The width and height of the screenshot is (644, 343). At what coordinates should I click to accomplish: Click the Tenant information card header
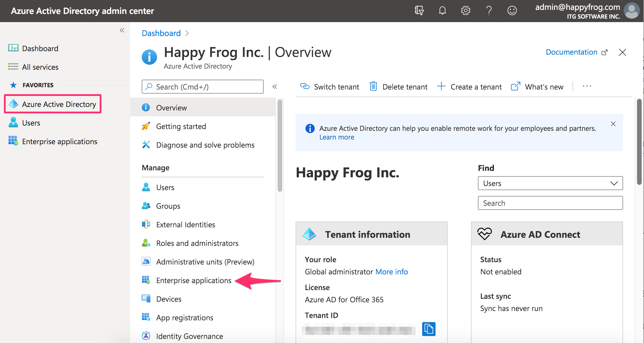coord(371,234)
